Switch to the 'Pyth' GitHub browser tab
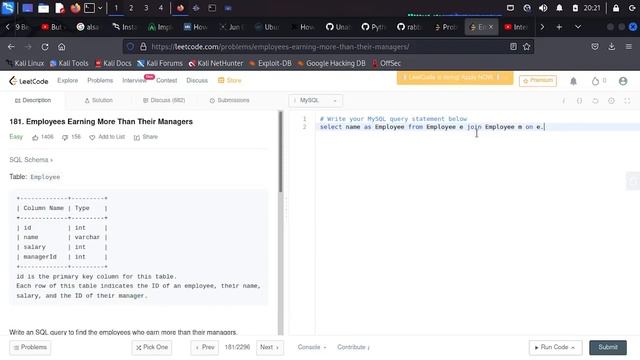This screenshot has height=360, width=640. (x=373, y=27)
